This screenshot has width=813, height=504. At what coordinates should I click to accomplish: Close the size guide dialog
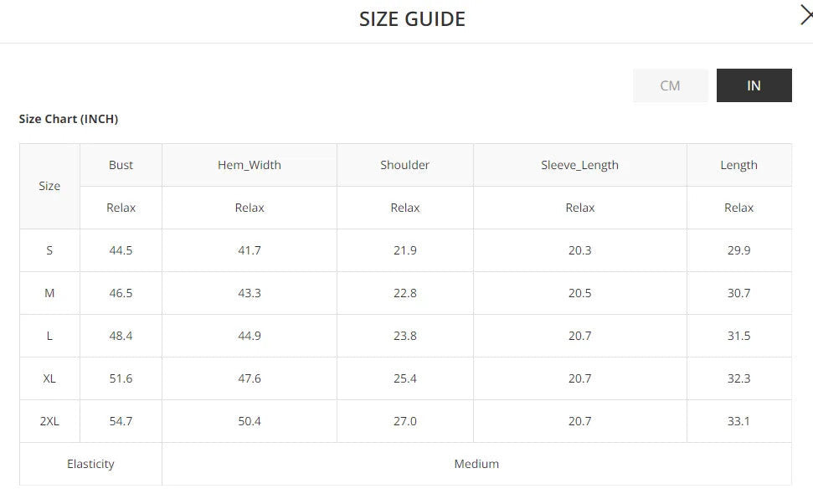click(805, 15)
